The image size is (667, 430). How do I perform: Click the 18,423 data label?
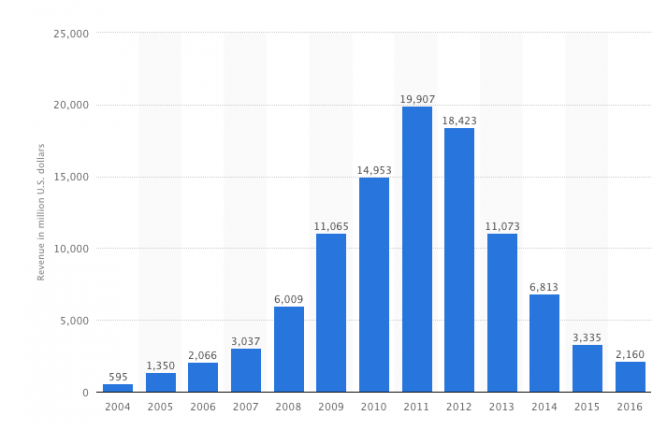point(459,119)
